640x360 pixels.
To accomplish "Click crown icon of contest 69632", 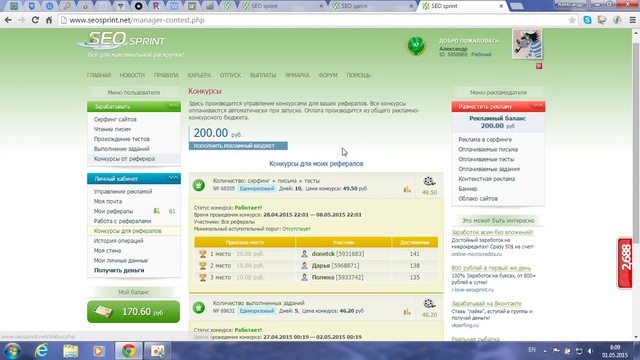I will coord(199,307).
